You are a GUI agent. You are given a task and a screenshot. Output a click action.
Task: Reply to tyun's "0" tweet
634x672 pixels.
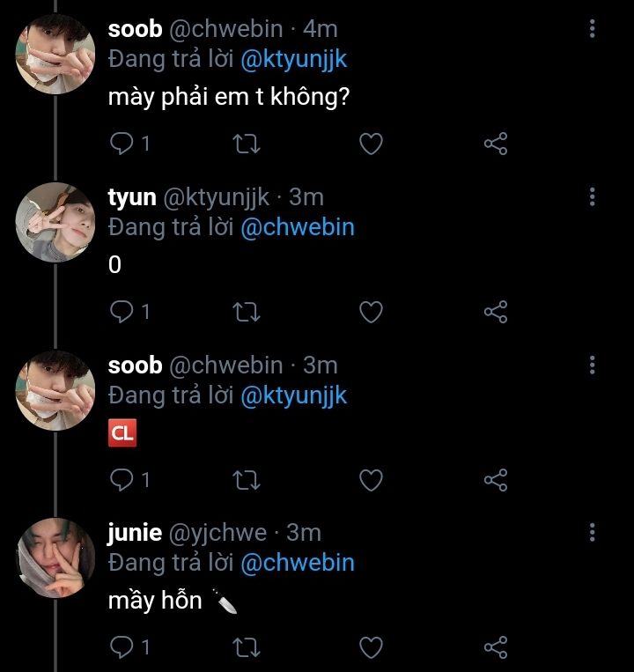pyautogui.click(x=121, y=311)
